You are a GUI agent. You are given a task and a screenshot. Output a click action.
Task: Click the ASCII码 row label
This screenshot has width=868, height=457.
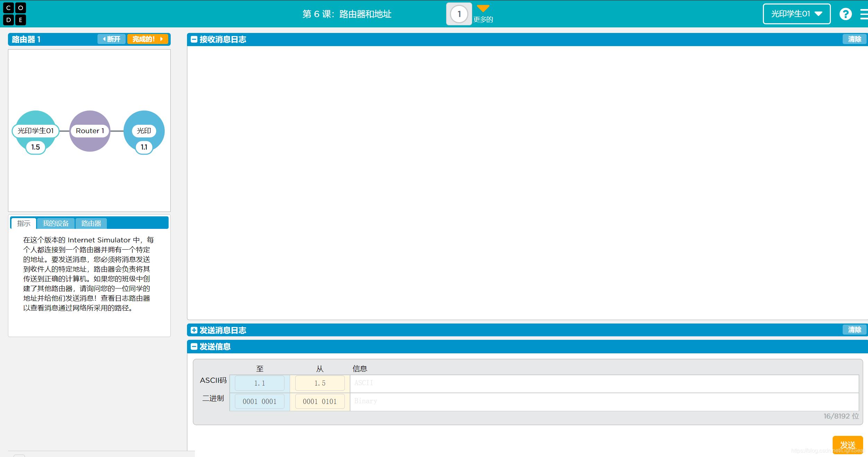[213, 380]
